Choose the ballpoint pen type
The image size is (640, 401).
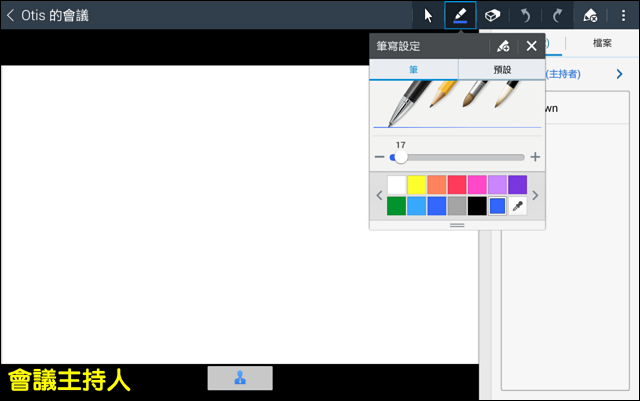408,102
